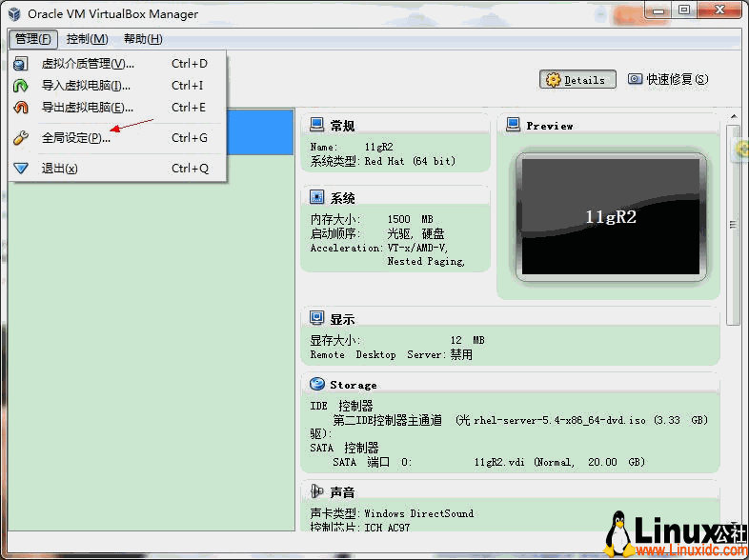
Task: Open 全局设定(P)... from the menu
Action: tap(117, 138)
